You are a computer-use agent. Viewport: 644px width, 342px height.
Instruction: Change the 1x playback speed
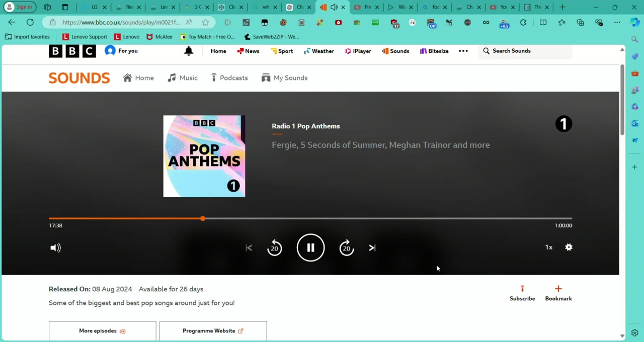click(549, 247)
